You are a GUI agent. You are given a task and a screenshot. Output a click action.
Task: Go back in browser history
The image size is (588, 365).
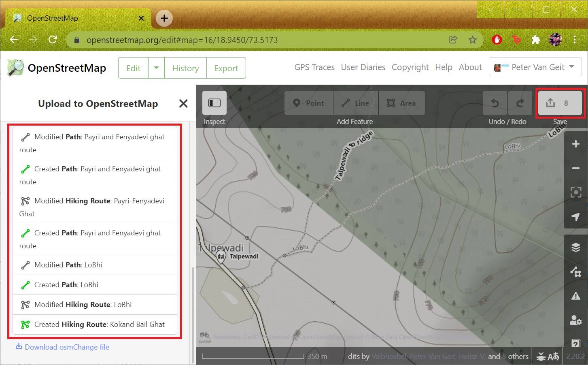[x=14, y=40]
